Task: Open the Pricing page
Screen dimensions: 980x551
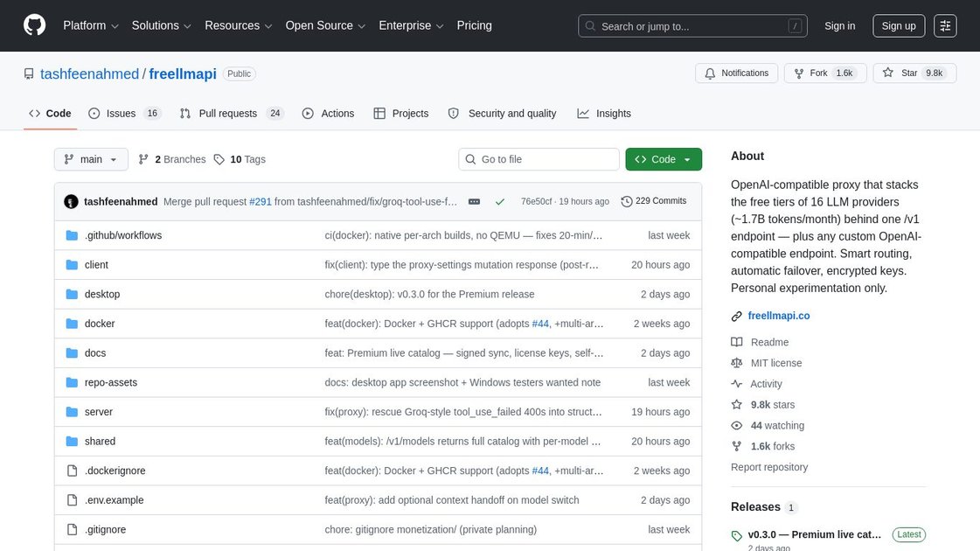Action: (x=475, y=25)
